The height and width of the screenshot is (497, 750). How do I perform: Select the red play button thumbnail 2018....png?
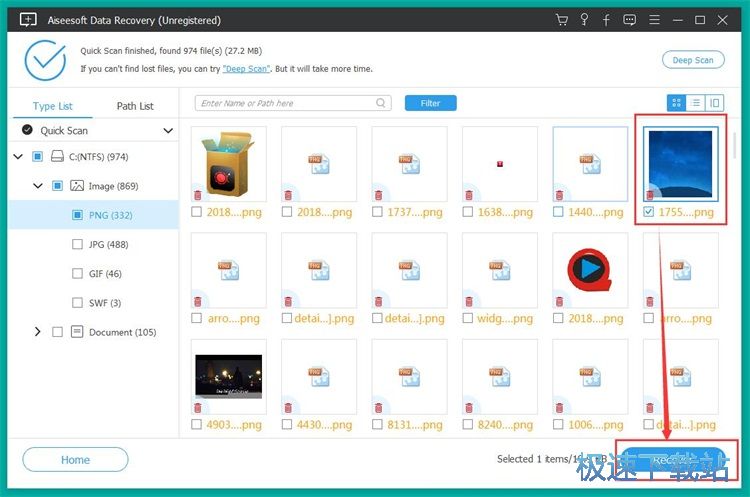click(590, 270)
